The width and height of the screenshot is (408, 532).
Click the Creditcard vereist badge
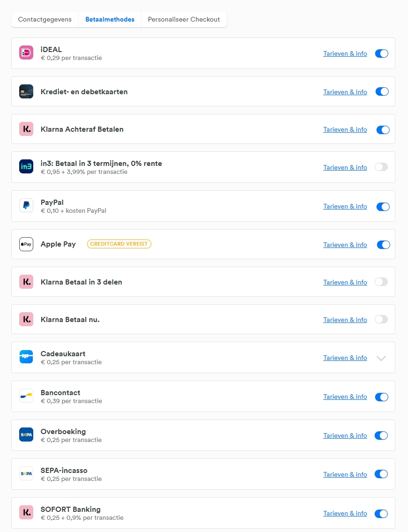pyautogui.click(x=119, y=244)
